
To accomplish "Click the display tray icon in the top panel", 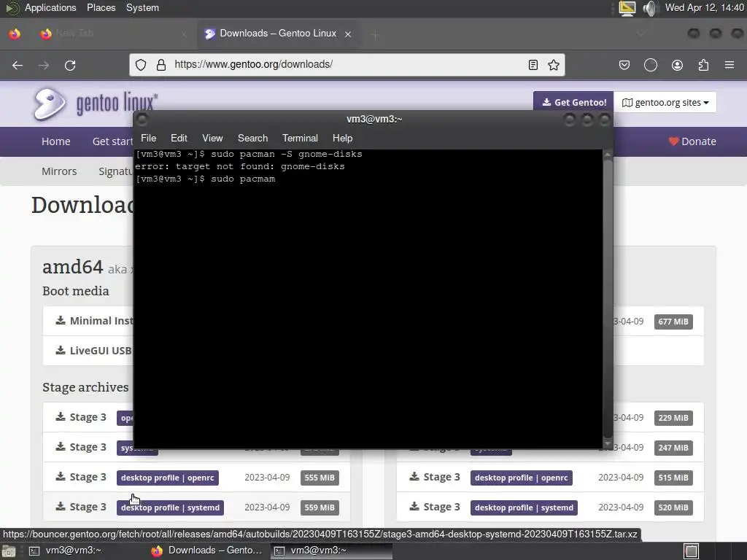I will pyautogui.click(x=627, y=8).
